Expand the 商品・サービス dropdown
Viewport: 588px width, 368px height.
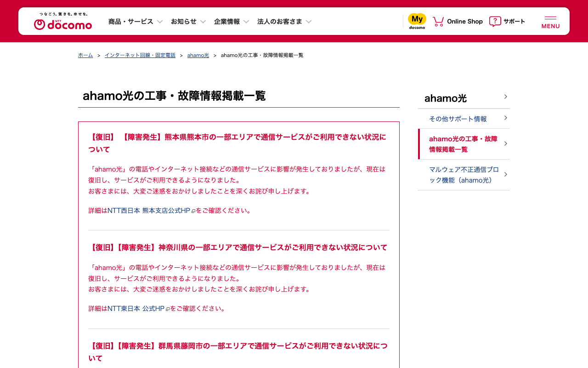point(136,21)
